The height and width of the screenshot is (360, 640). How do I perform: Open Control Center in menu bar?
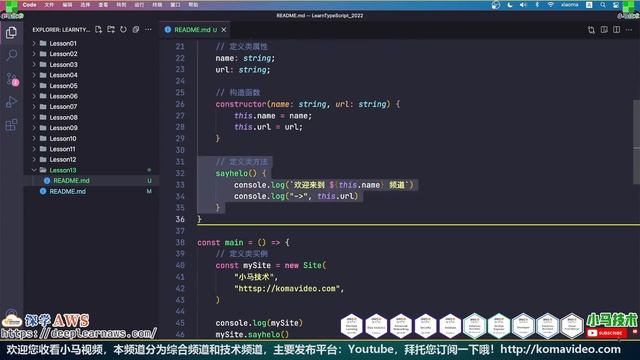click(616, 5)
